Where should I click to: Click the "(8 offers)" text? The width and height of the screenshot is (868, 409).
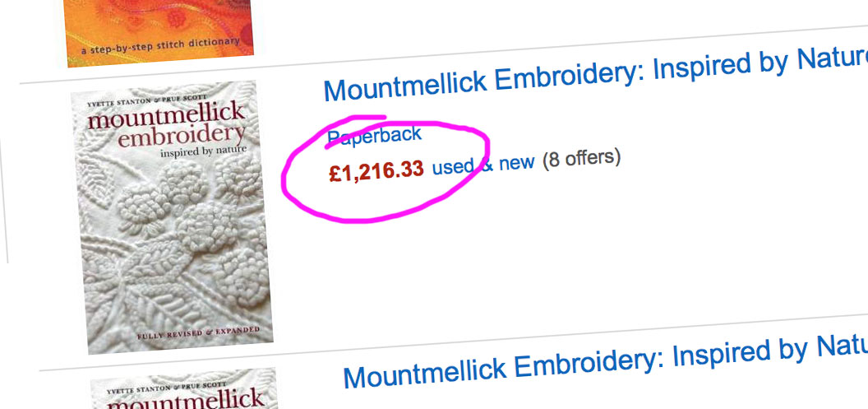tap(581, 156)
